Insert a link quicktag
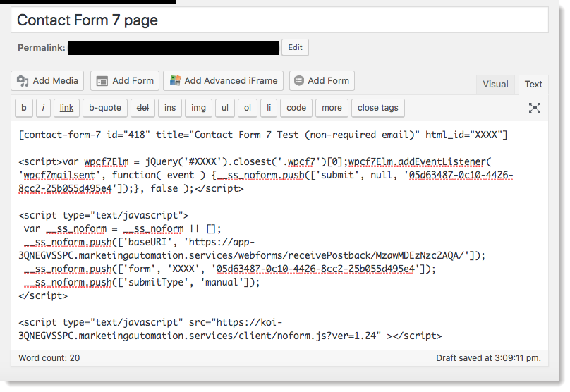Screen dimensions: 570x392 click(x=66, y=108)
